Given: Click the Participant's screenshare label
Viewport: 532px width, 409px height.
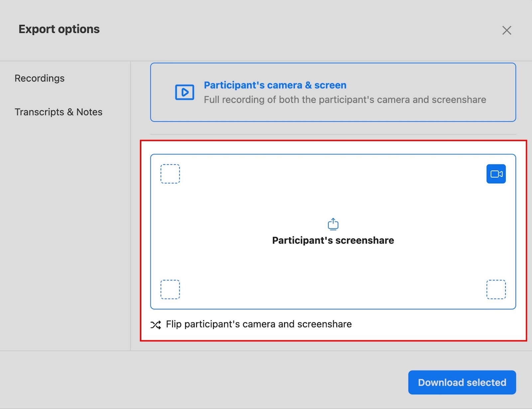Looking at the screenshot, I should tap(333, 241).
